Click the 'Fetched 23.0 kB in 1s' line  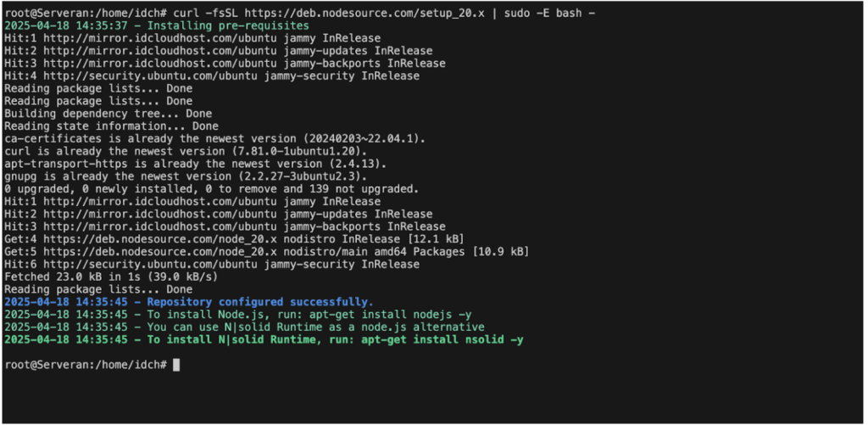click(x=111, y=277)
